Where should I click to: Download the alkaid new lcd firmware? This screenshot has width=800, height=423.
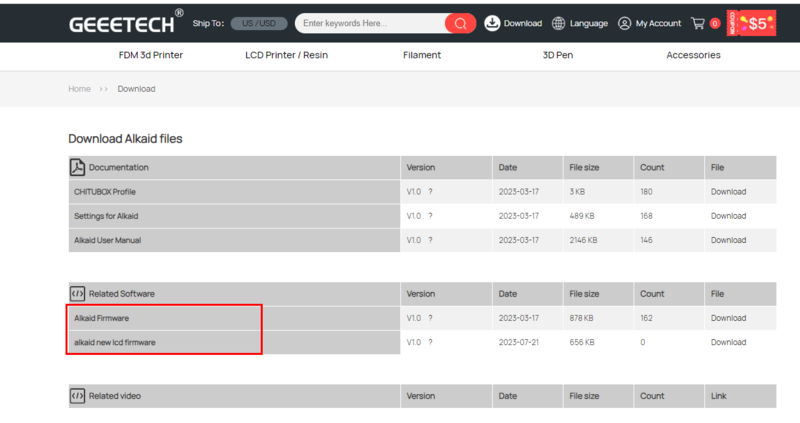pyautogui.click(x=729, y=342)
